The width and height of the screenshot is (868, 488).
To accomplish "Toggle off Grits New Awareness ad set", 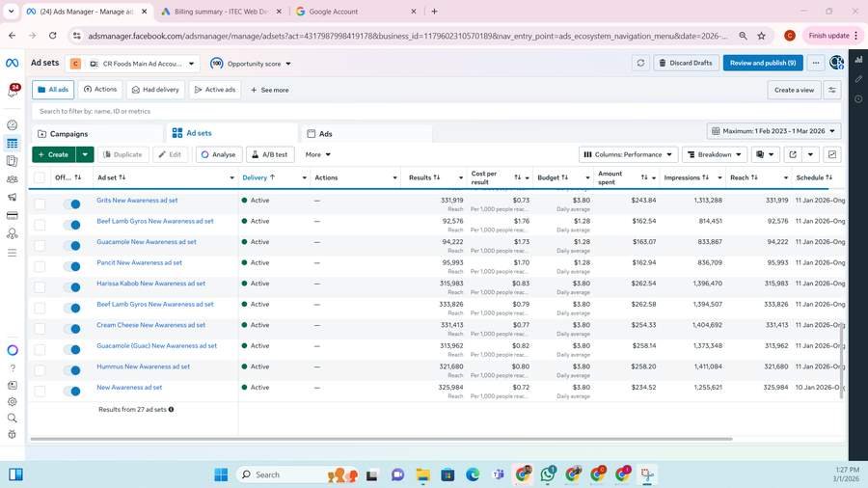I will tap(72, 204).
